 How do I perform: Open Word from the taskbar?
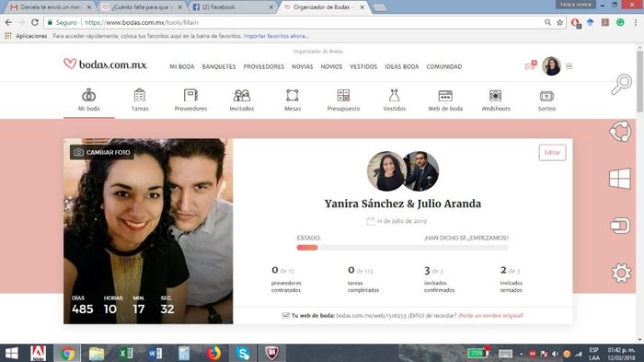tap(155, 354)
